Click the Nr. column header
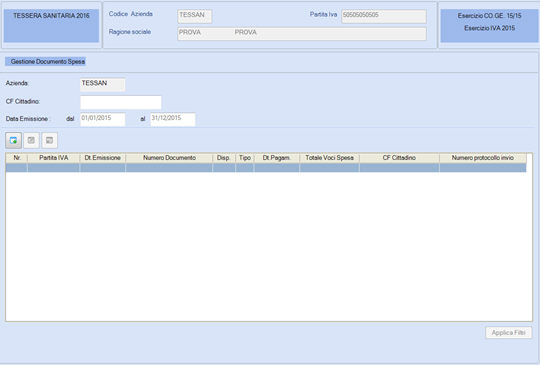This screenshot has height=365, width=540. 17,158
